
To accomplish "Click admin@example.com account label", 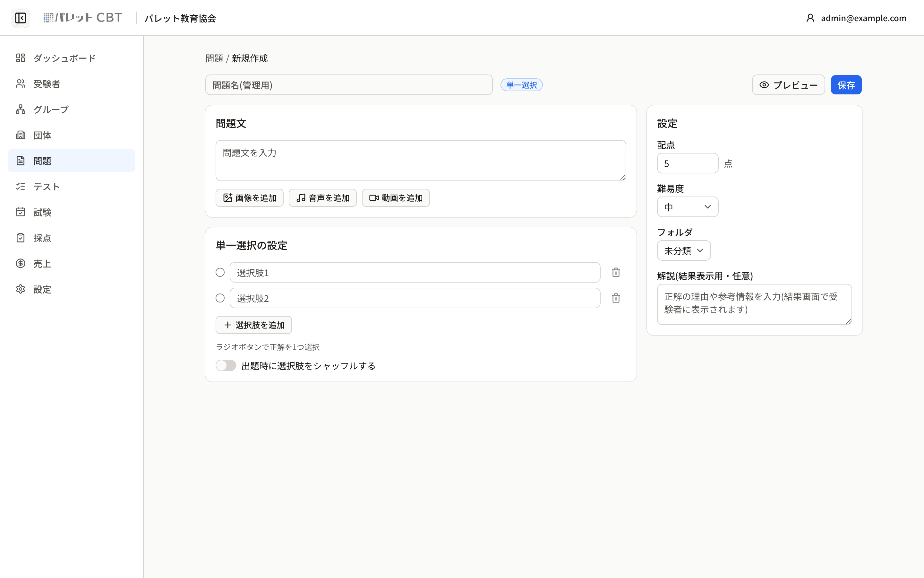I will [863, 18].
